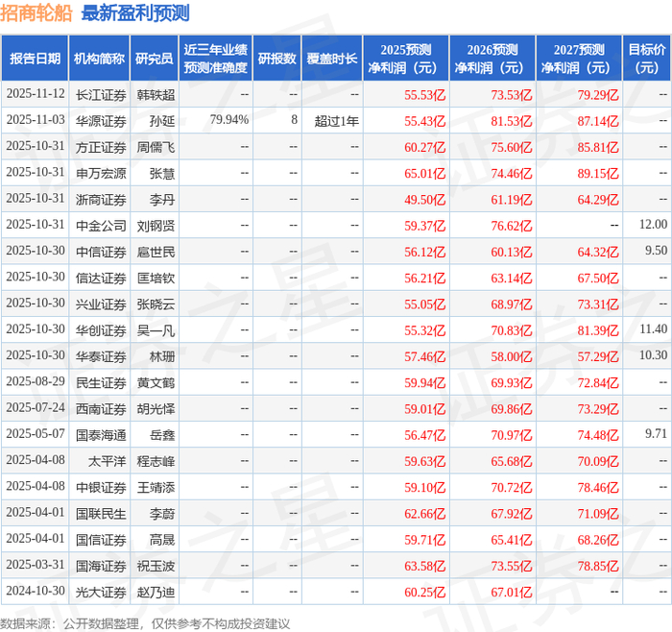
Task: Click 60.27亿 forecast value
Action: [424, 147]
